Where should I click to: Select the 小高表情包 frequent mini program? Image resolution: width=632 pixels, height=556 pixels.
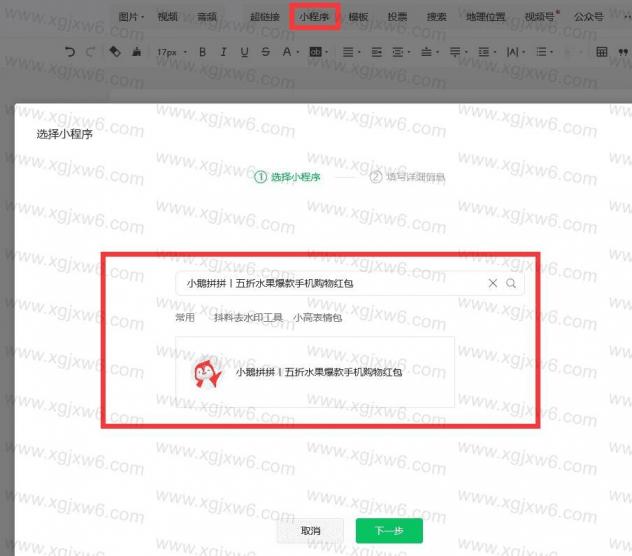coord(318,318)
